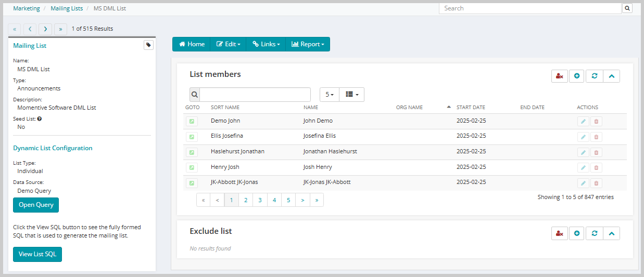The image size is (644, 277).
Task: Delete the Demo John row
Action: pos(596,121)
